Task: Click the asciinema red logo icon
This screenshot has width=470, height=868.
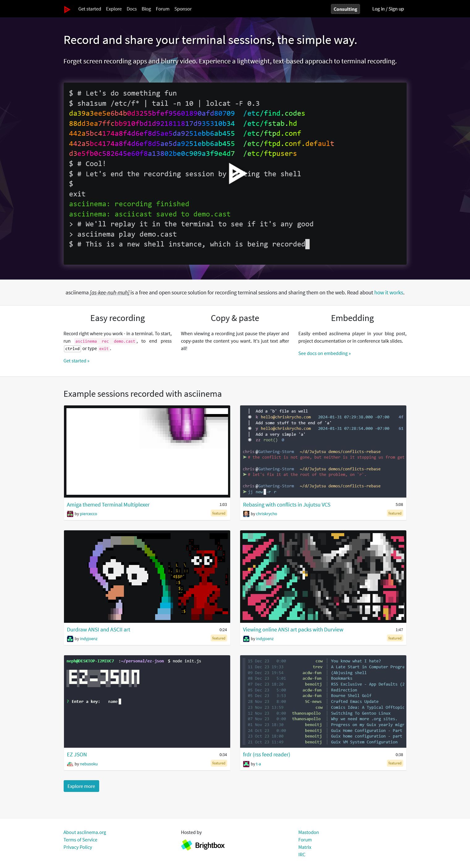Action: click(x=67, y=9)
